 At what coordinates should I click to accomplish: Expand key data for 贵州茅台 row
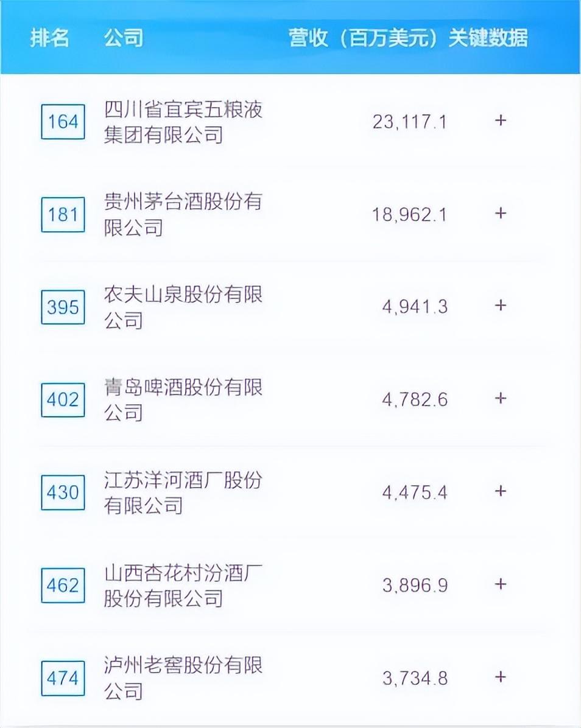pos(500,214)
